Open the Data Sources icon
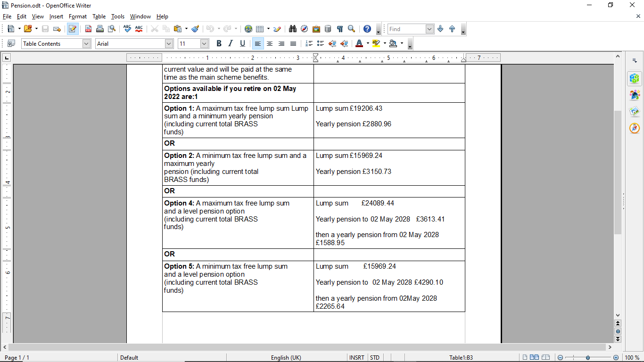 328,29
